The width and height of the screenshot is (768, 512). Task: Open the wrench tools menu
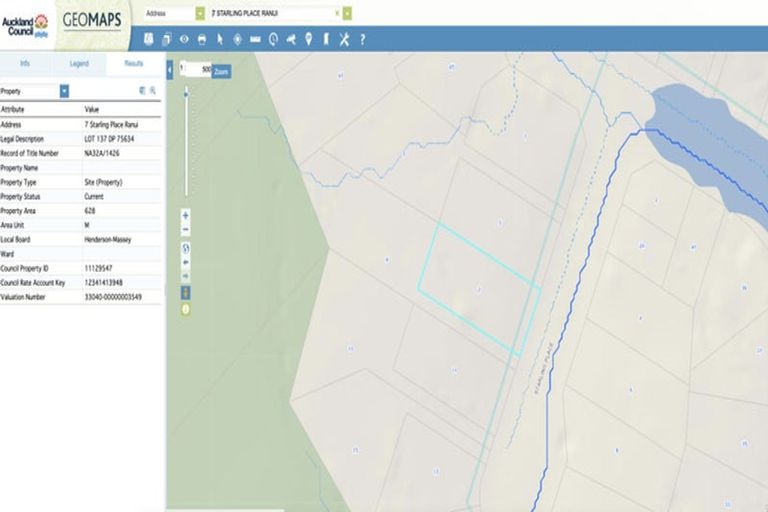343,39
